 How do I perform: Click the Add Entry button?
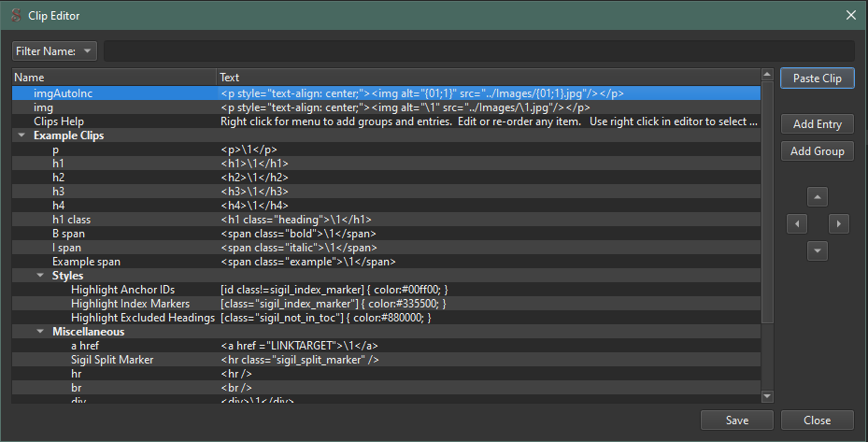817,124
